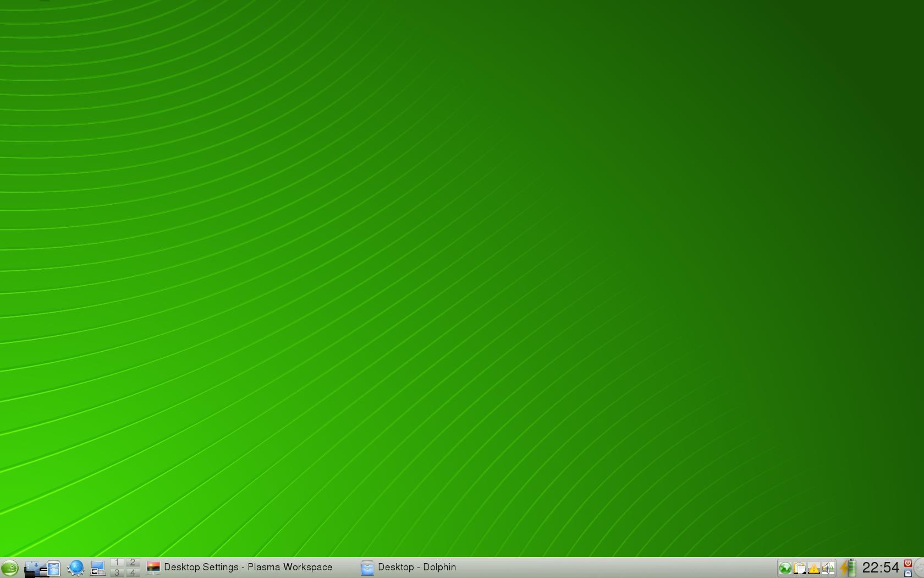Switch to virtual desktop 2 in pager
The height and width of the screenshot is (578, 924).
133,563
